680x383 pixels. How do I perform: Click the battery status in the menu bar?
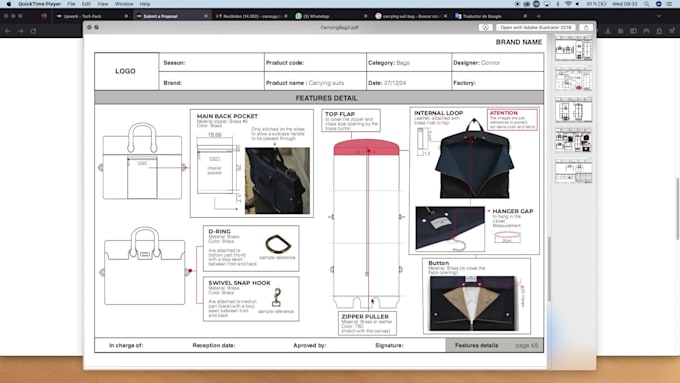coord(596,4)
